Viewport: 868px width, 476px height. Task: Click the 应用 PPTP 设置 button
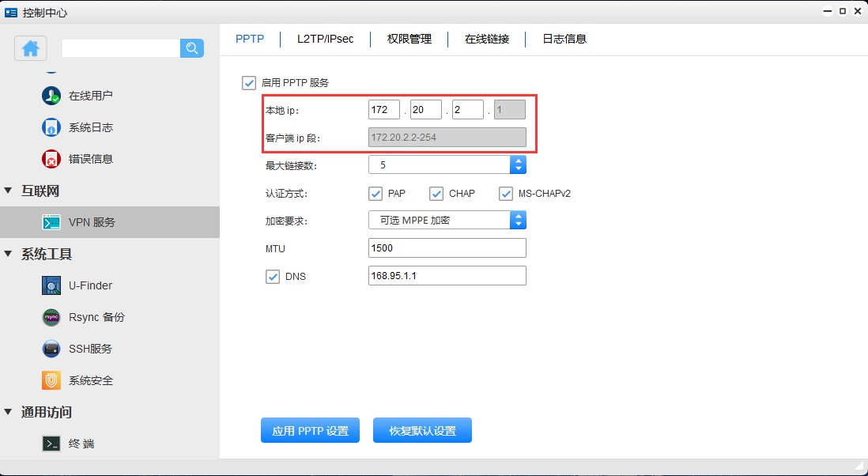310,430
